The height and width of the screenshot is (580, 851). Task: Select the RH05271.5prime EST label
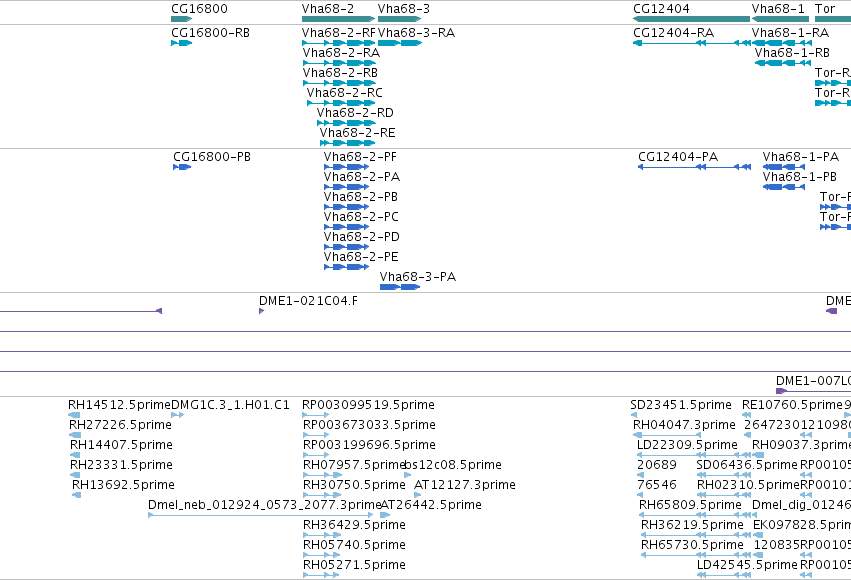coord(354,565)
